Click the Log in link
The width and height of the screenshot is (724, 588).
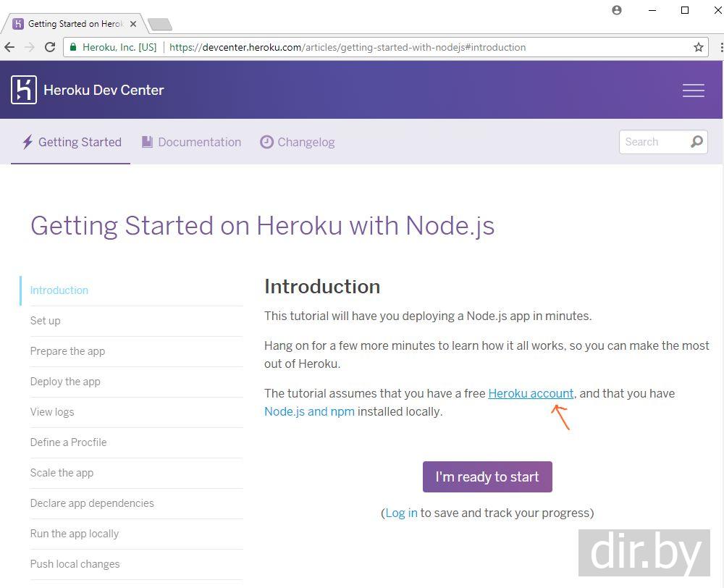tap(401, 513)
